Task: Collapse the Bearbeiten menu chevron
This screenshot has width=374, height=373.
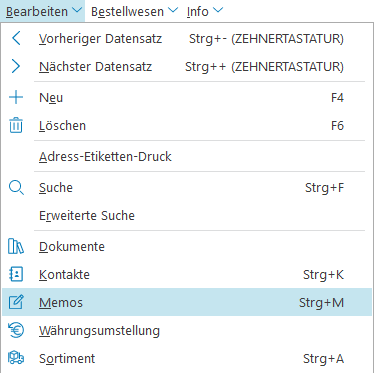Action: [x=77, y=10]
